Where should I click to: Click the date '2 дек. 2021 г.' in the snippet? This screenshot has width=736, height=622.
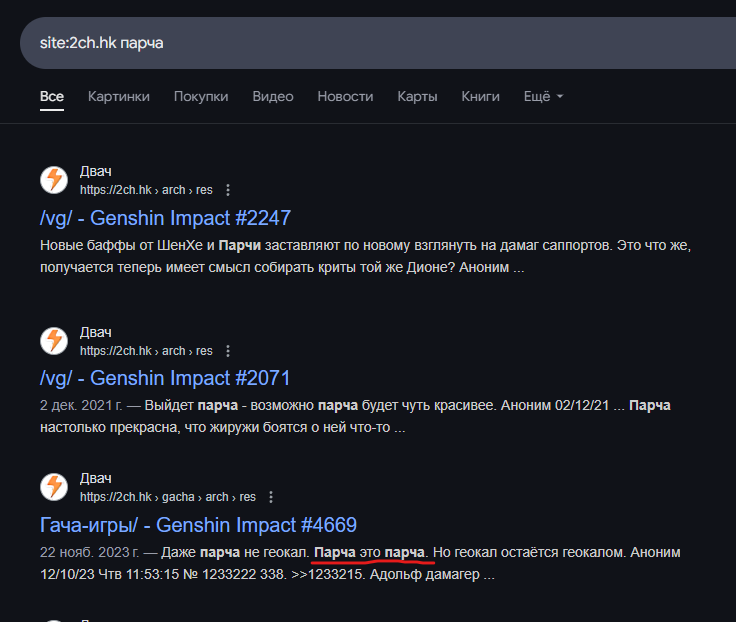click(81, 406)
